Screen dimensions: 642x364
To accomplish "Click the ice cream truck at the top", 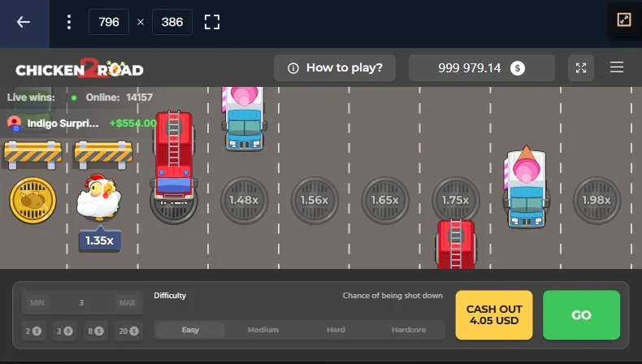I will coord(245,119).
